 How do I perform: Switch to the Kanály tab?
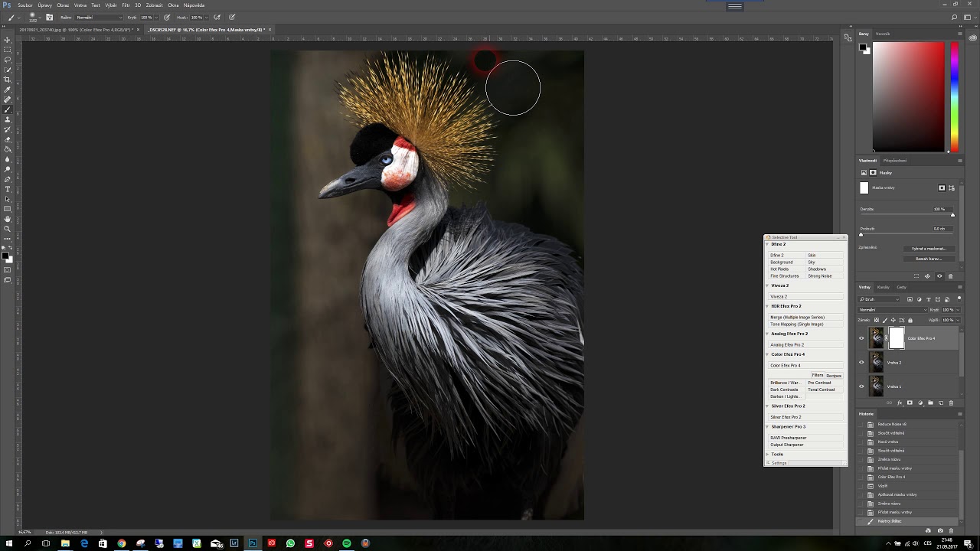(x=883, y=287)
